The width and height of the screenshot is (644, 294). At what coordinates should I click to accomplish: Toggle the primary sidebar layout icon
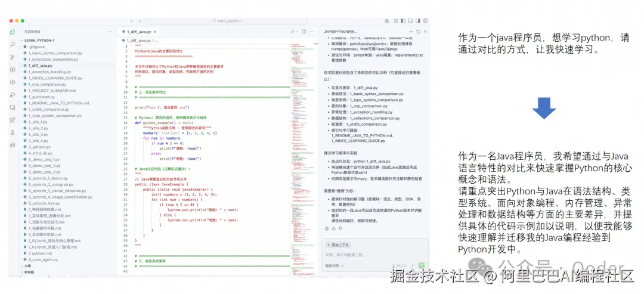click(x=404, y=21)
